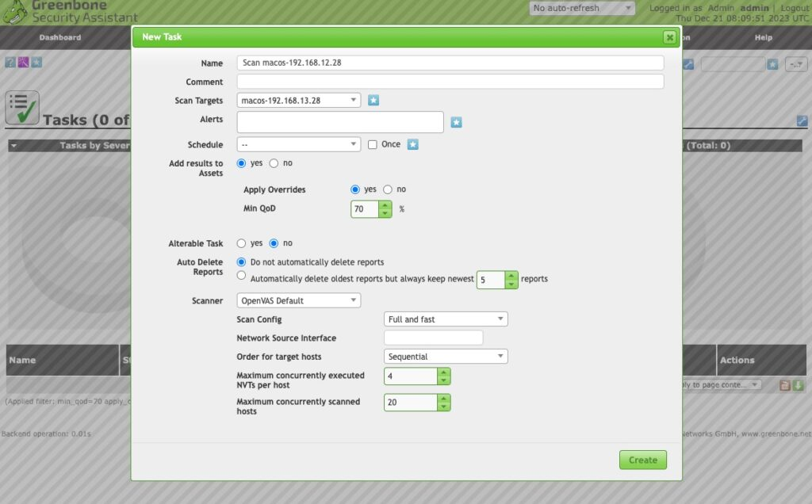Increase newest reports to keep count
812x504 pixels.
click(x=511, y=276)
